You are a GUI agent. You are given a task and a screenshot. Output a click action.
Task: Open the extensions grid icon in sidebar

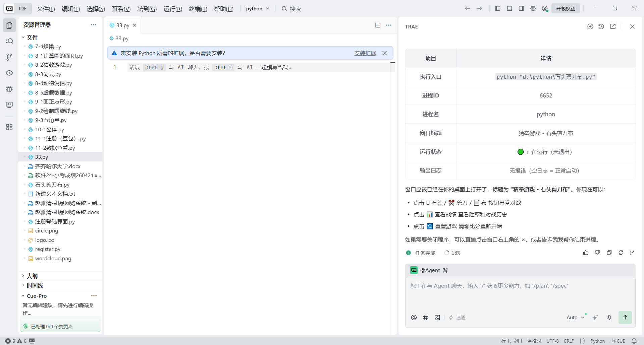coord(9,127)
